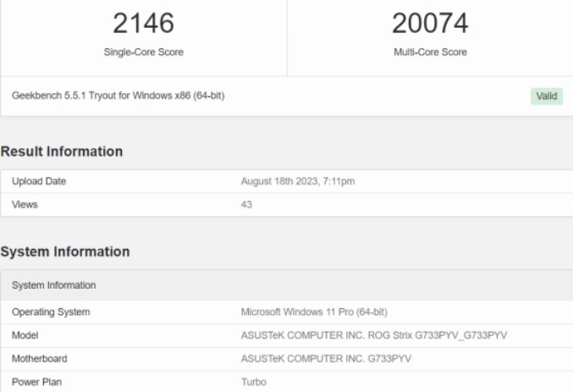This screenshot has width=573, height=392.
Task: Click the Geekbench 5.5.1 Tryout version text
Action: (x=118, y=96)
